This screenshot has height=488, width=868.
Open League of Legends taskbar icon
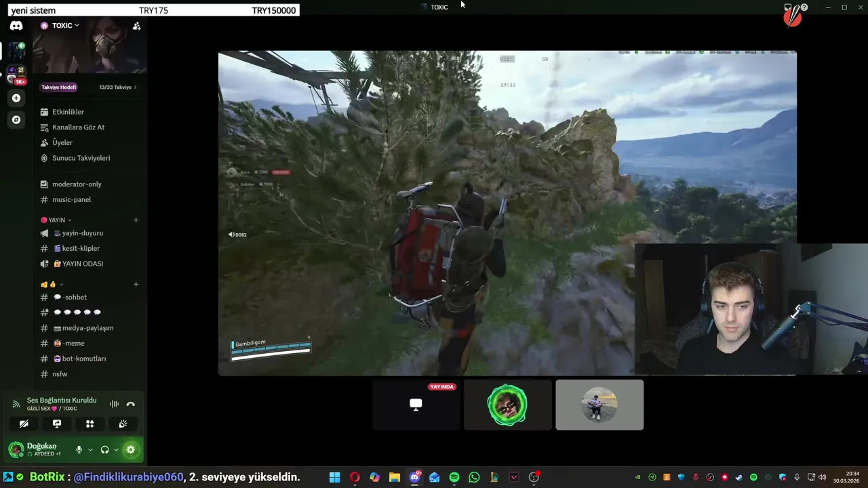pyautogui.click(x=494, y=477)
